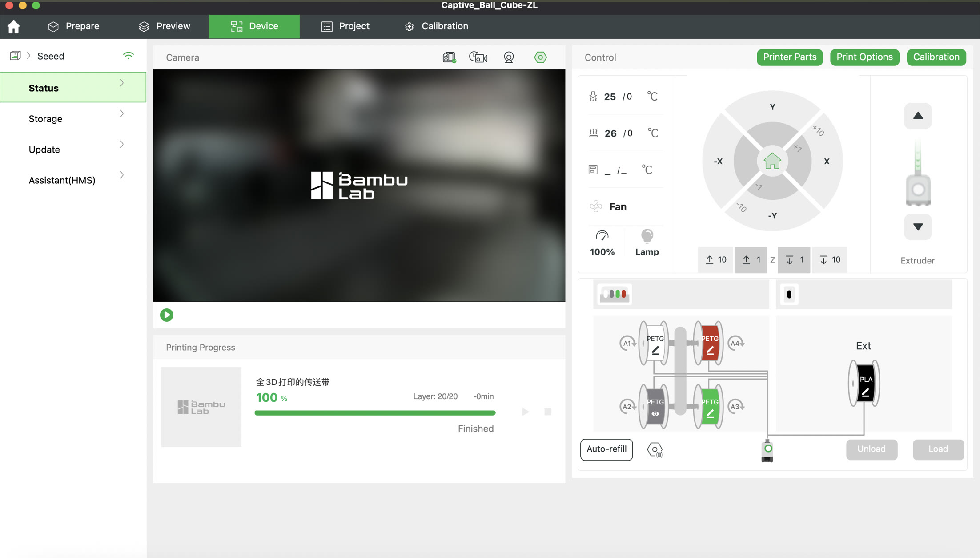Select the Device tab
Viewport: 980px width, 558px height.
(254, 26)
